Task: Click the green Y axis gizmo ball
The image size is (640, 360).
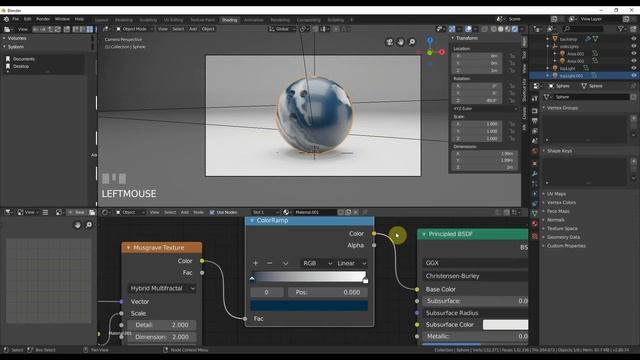Action: click(x=430, y=52)
